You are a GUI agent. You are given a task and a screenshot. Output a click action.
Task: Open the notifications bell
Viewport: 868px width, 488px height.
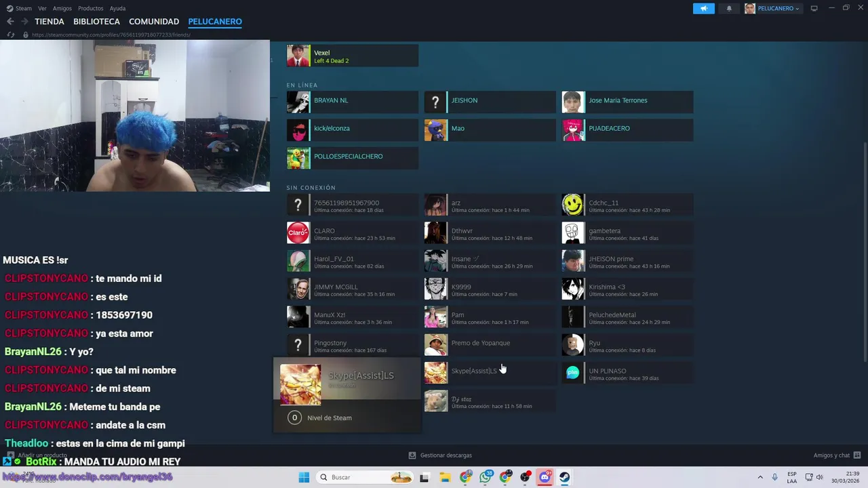[x=729, y=8]
